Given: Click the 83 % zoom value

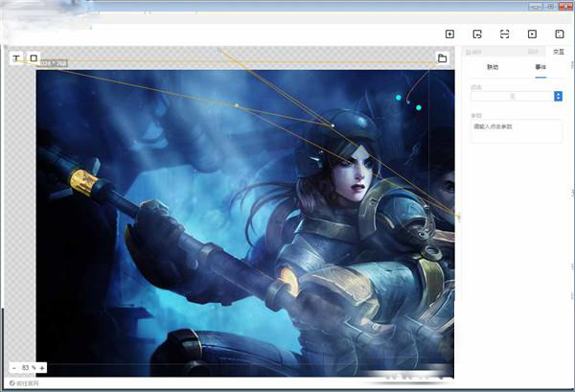Looking at the screenshot, I should point(28,367).
